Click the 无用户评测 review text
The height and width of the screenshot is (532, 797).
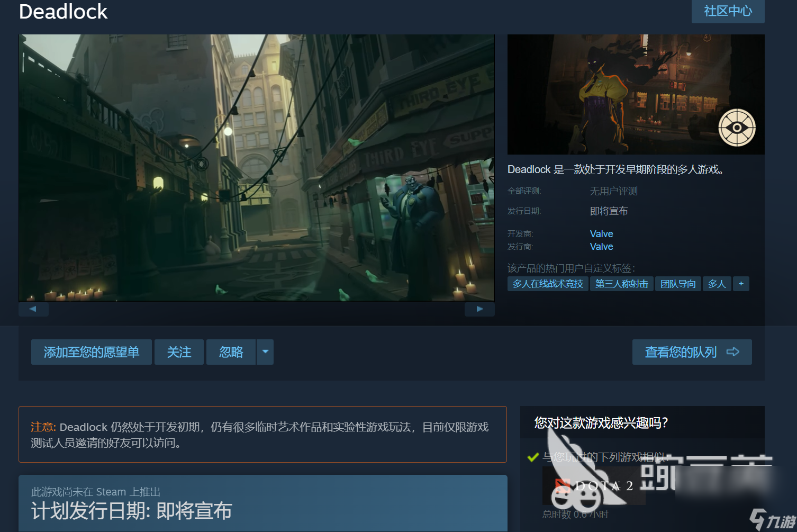click(613, 191)
